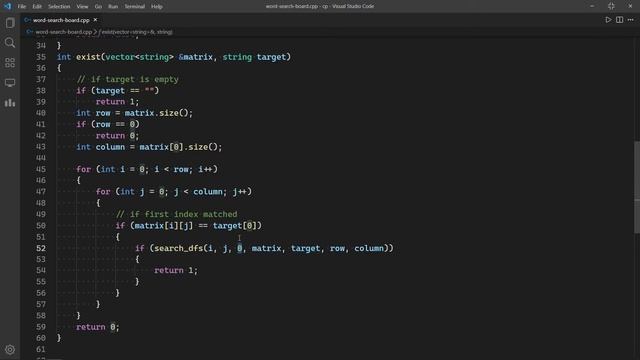Screen dimensions: 640x360
Task: Open the More Actions ellipsis menu
Action: [631, 20]
